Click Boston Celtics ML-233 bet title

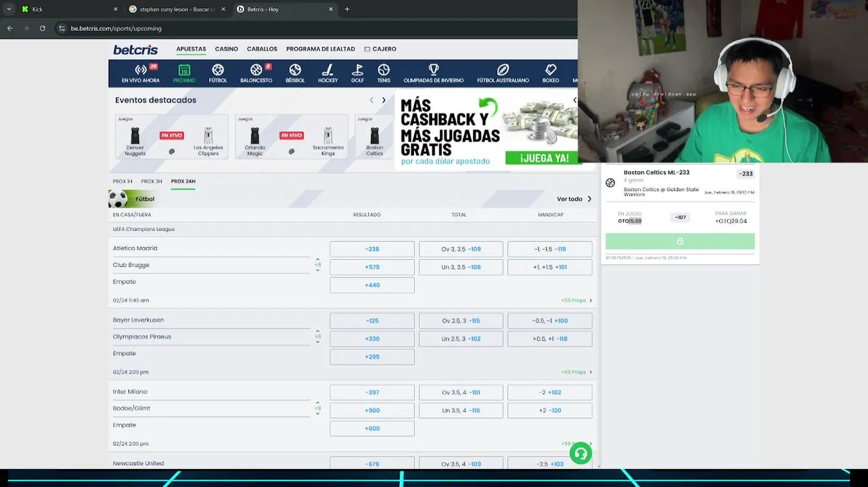656,172
